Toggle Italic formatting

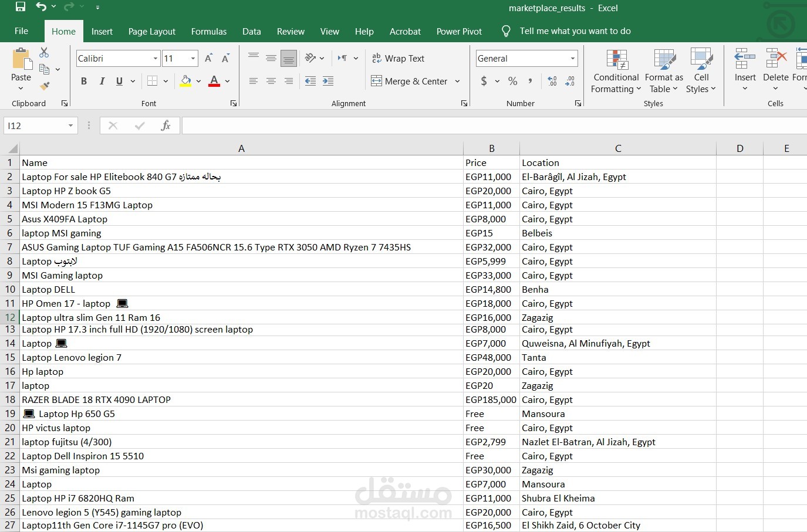click(x=102, y=81)
